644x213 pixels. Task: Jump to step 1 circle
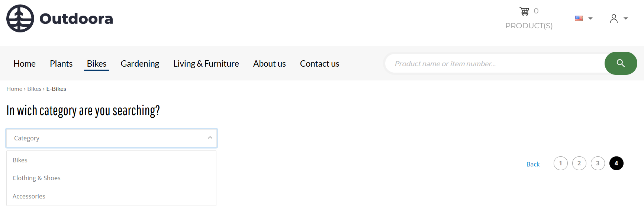tap(561, 163)
